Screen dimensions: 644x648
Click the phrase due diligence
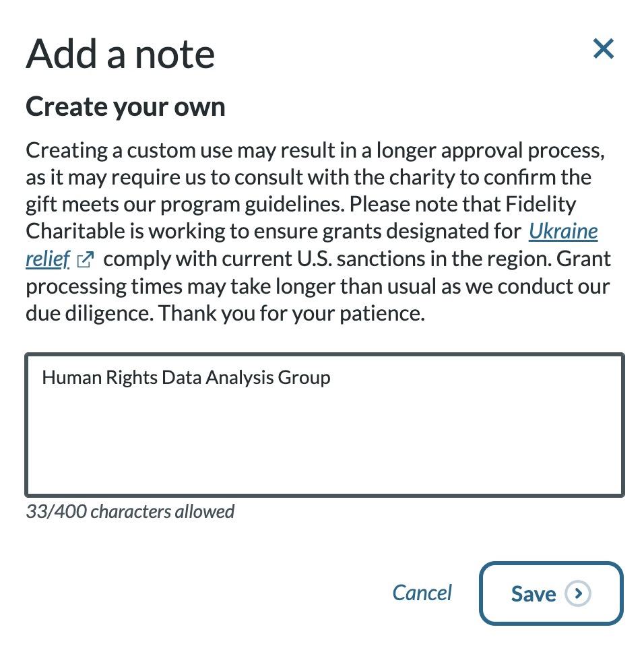(x=90, y=313)
